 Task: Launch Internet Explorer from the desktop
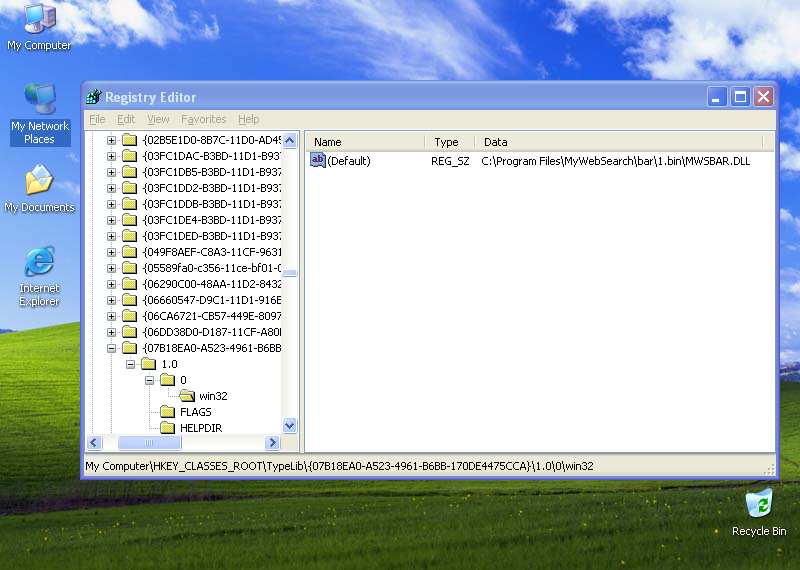pyautogui.click(x=39, y=263)
